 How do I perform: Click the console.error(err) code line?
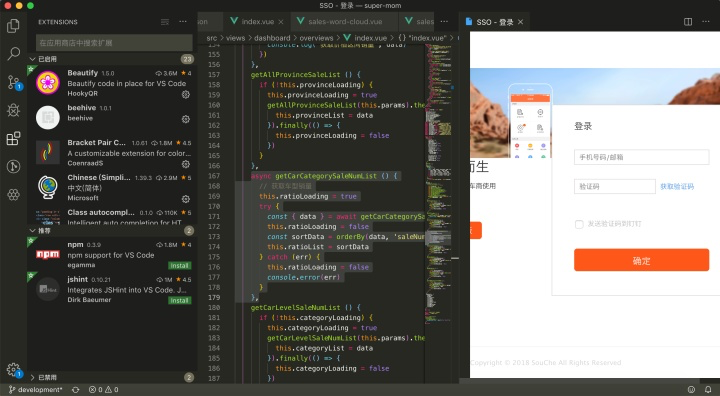tap(304, 277)
